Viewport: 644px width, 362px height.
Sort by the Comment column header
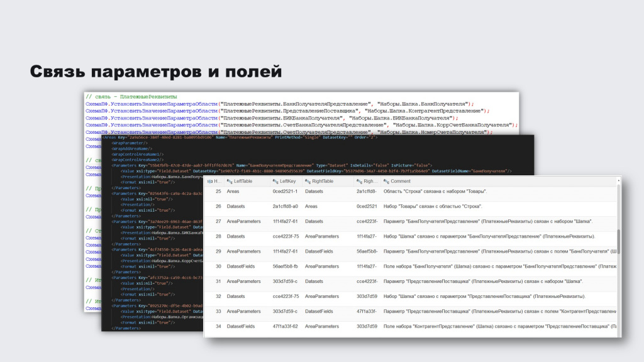[x=401, y=182]
